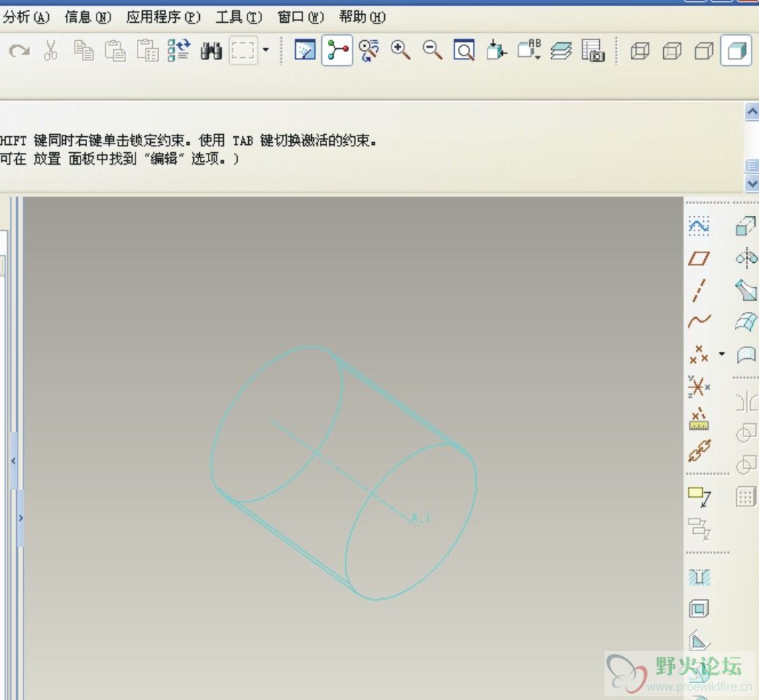Switch display to Hidden Line
The image size is (759, 700).
672,51
